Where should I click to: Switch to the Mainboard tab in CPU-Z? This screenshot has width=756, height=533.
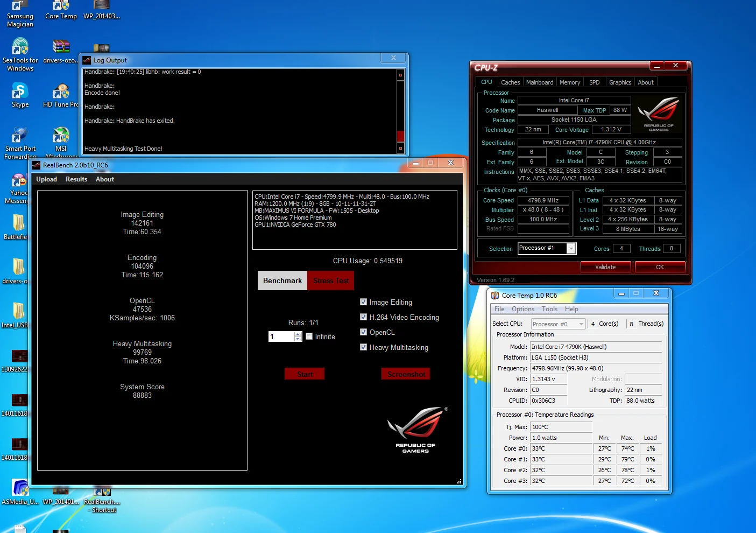(540, 82)
